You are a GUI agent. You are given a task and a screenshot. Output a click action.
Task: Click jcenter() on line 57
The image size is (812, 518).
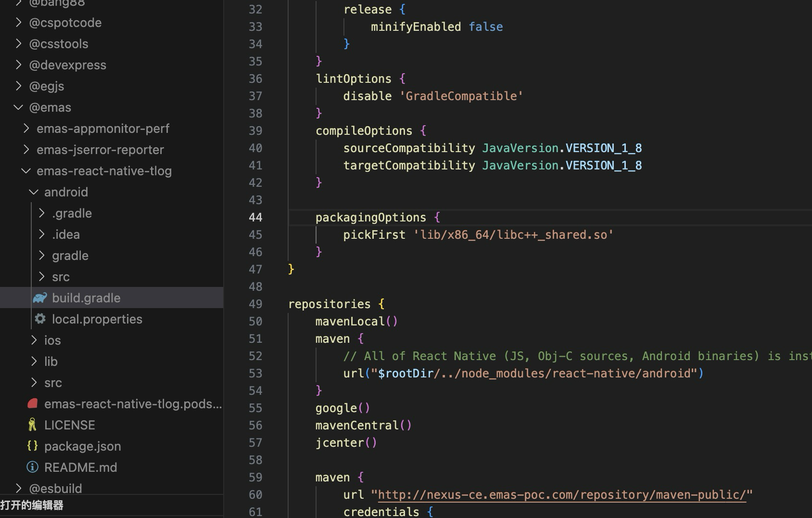tap(346, 442)
